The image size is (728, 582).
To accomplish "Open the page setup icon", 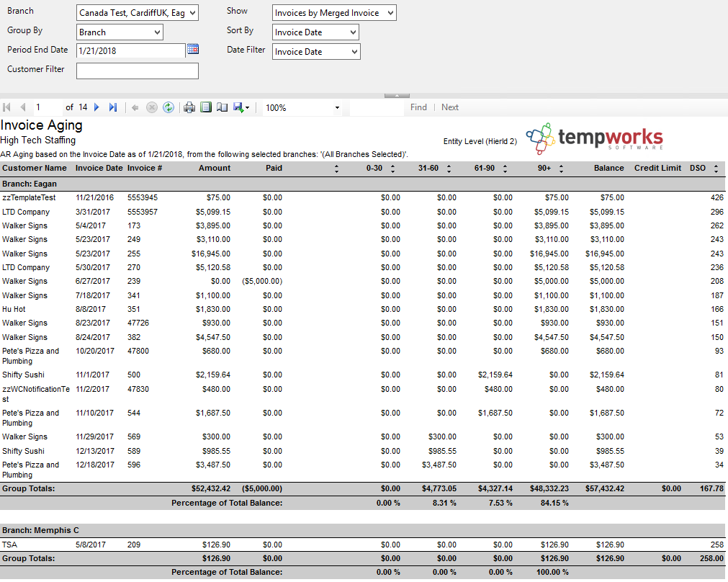I will click(222, 107).
